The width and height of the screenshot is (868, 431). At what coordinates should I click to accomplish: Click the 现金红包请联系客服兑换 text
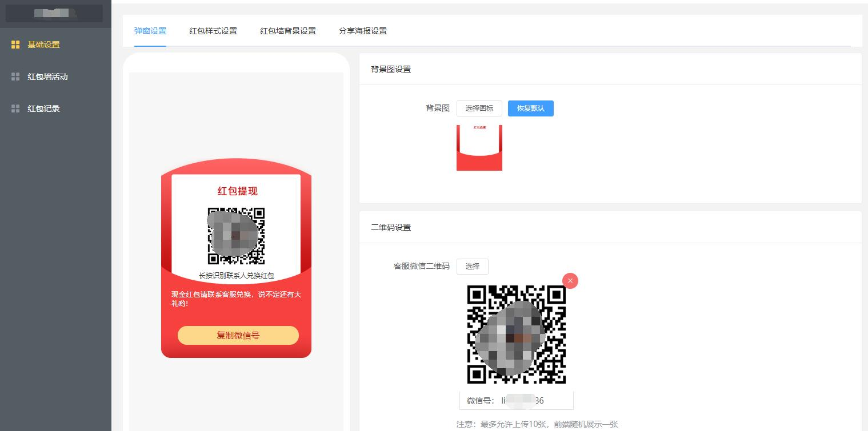tap(237, 299)
